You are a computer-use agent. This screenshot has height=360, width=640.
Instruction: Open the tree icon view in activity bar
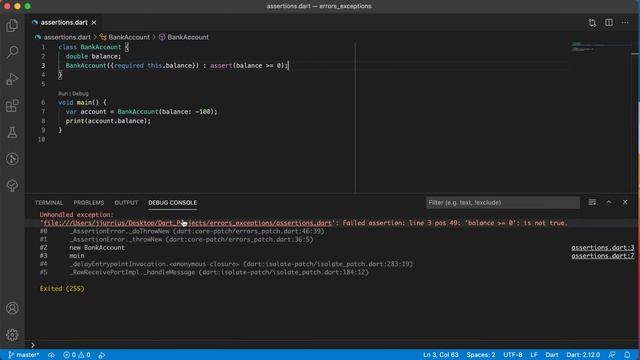click(12, 186)
